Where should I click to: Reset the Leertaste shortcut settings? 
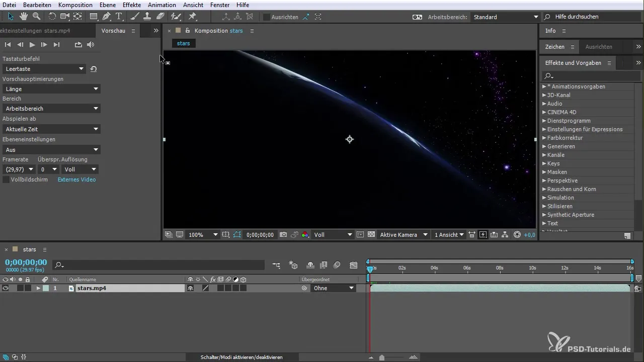(x=94, y=69)
